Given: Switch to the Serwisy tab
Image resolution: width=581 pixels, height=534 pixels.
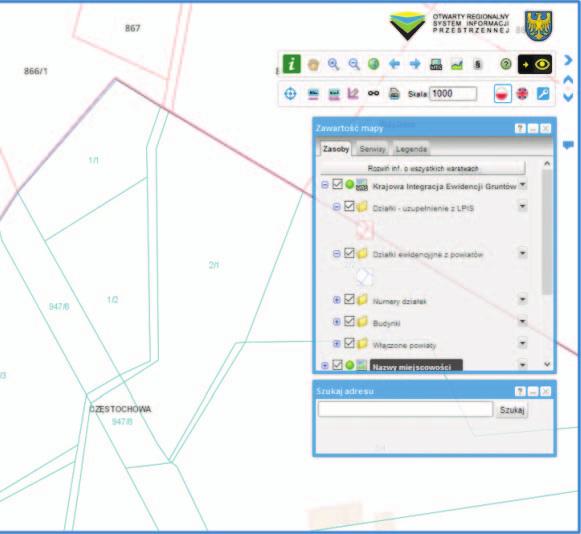Looking at the screenshot, I should click(372, 149).
